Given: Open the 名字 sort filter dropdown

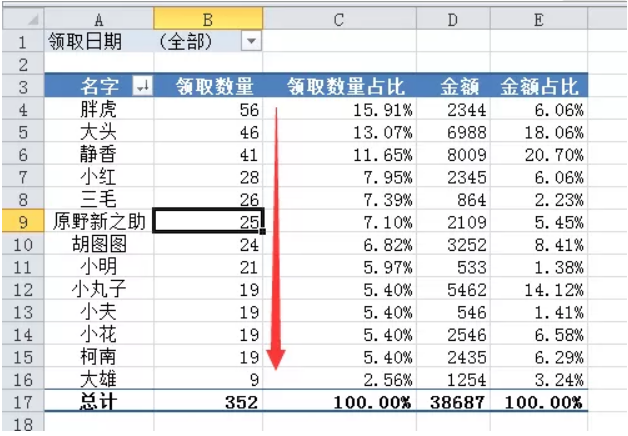Looking at the screenshot, I should (142, 85).
